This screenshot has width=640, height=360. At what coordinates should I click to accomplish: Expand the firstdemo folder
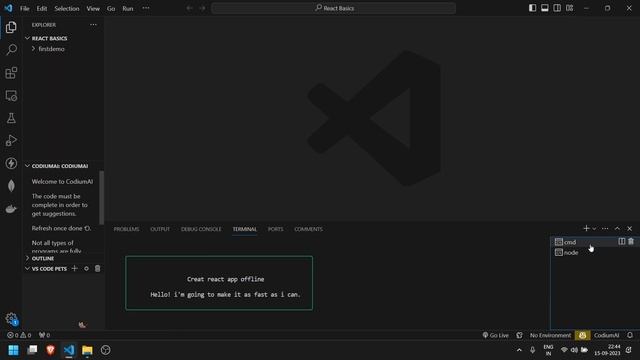coord(51,49)
